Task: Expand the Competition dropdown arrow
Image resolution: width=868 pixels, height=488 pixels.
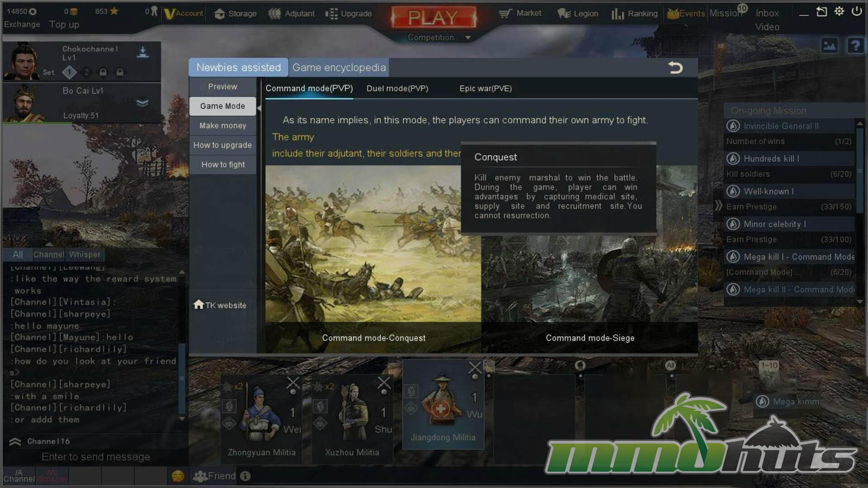Action: 468,38
